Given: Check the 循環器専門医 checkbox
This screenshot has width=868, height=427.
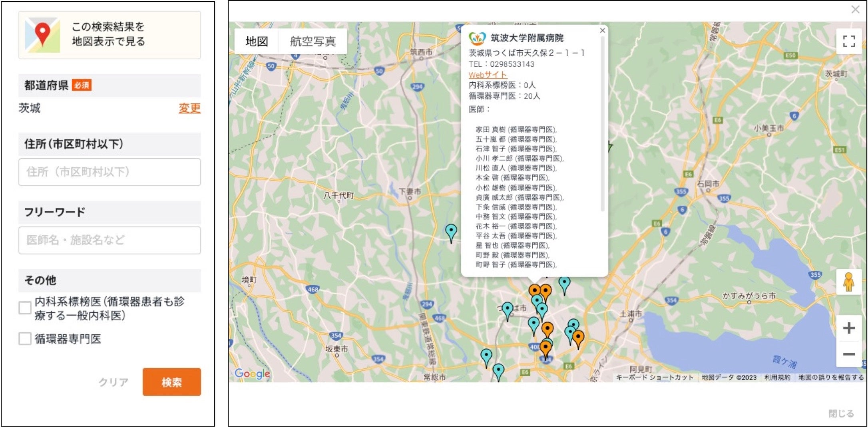Looking at the screenshot, I should click(x=25, y=339).
